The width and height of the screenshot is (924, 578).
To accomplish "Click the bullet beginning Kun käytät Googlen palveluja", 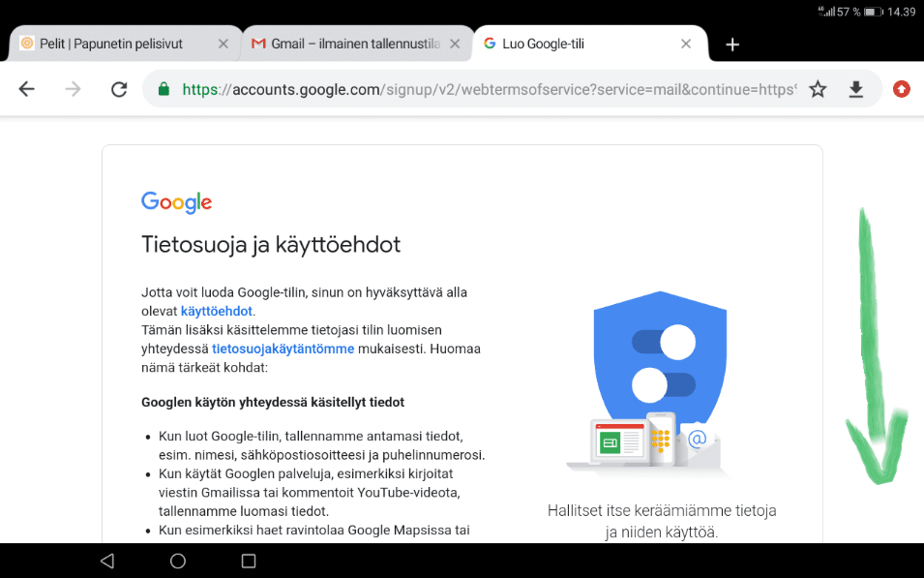I will (x=309, y=492).
